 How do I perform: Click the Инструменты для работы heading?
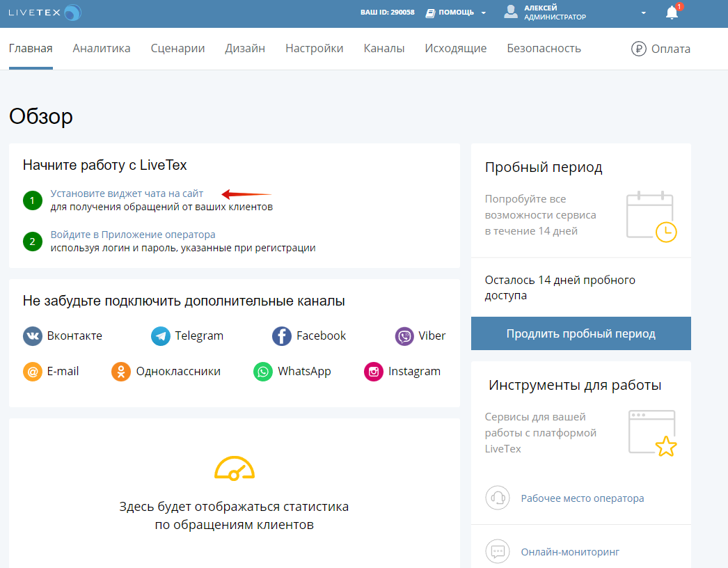(x=575, y=386)
